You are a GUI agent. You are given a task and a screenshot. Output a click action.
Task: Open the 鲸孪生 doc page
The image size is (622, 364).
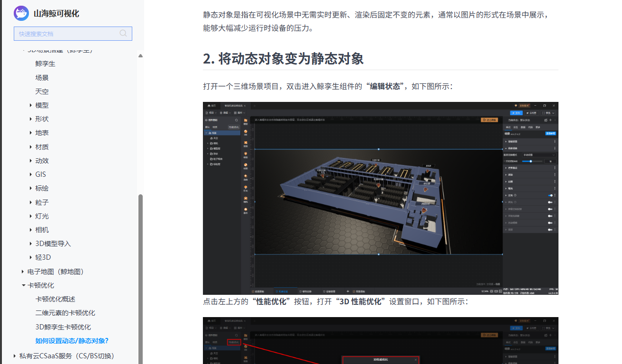click(x=46, y=64)
